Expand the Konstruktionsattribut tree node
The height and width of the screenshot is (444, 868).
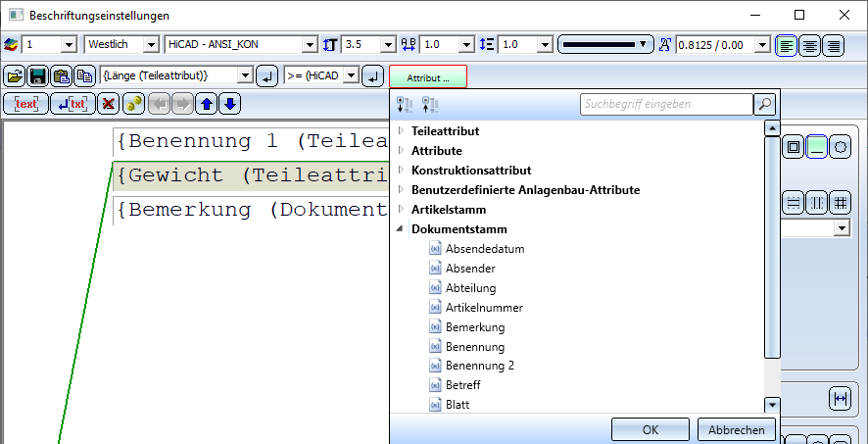click(402, 170)
